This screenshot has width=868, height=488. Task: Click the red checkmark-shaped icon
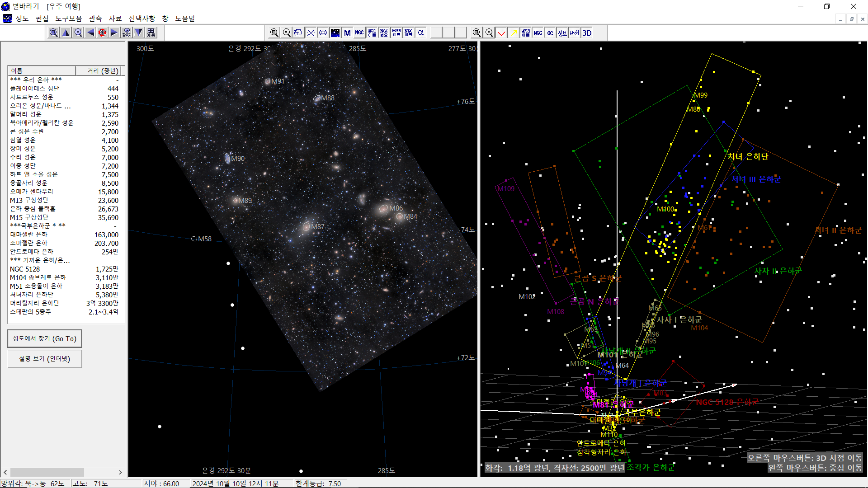point(501,33)
